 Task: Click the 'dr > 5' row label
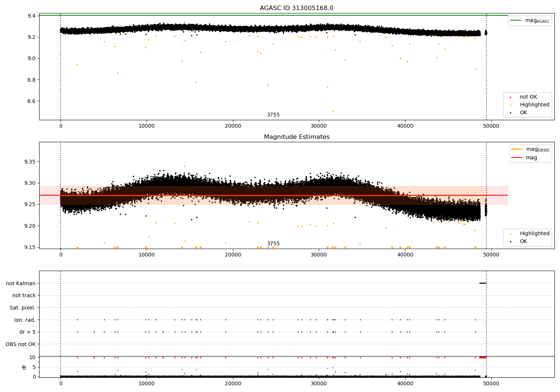[x=28, y=332]
